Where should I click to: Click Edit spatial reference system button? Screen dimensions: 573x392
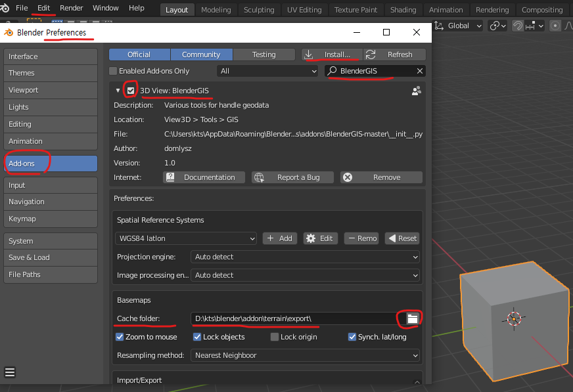(x=321, y=238)
